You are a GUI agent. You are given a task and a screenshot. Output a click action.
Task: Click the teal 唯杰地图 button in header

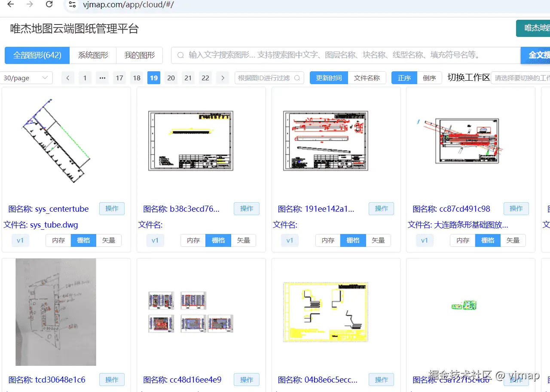[x=533, y=28]
